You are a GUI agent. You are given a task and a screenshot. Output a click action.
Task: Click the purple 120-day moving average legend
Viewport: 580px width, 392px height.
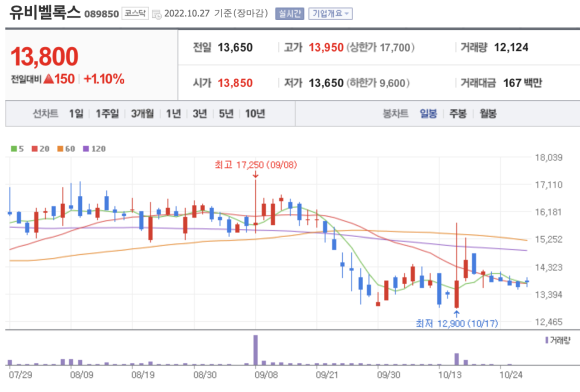click(94, 149)
